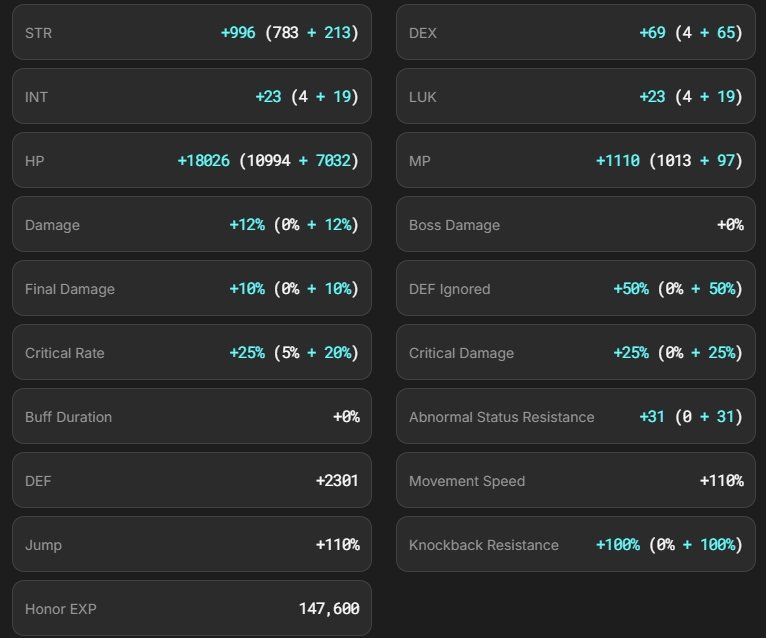Select the Boss Damage card
Image resolution: width=766 pixels, height=638 pixels.
click(x=575, y=225)
